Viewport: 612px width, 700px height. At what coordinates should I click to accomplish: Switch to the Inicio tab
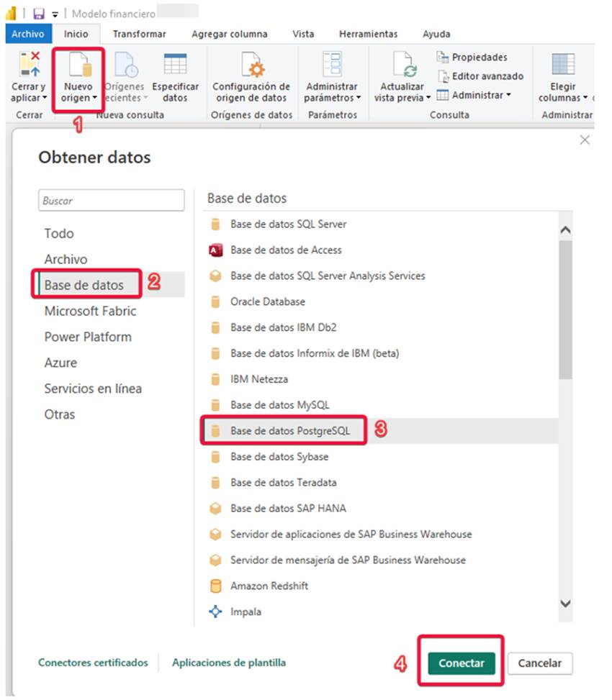tap(76, 34)
